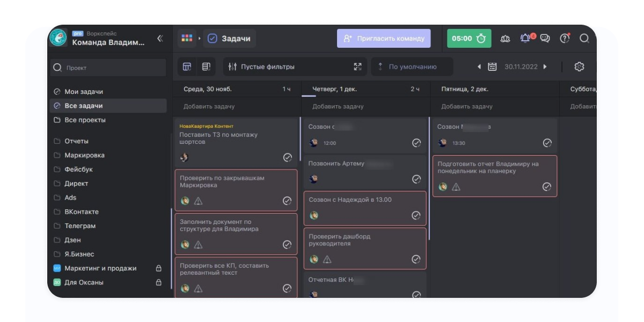644x322 pixels.
Task: Collapse the sidebar with double-chevron icon
Action: pos(159,39)
